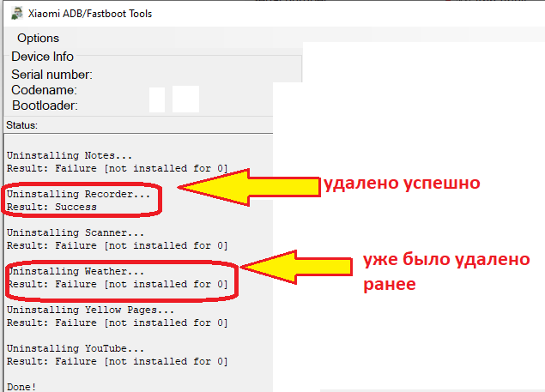Image resolution: width=545 pixels, height=392 pixels.
Task: Click the 'Uninstalling Yellow Pages...' log line
Action: click(90, 310)
